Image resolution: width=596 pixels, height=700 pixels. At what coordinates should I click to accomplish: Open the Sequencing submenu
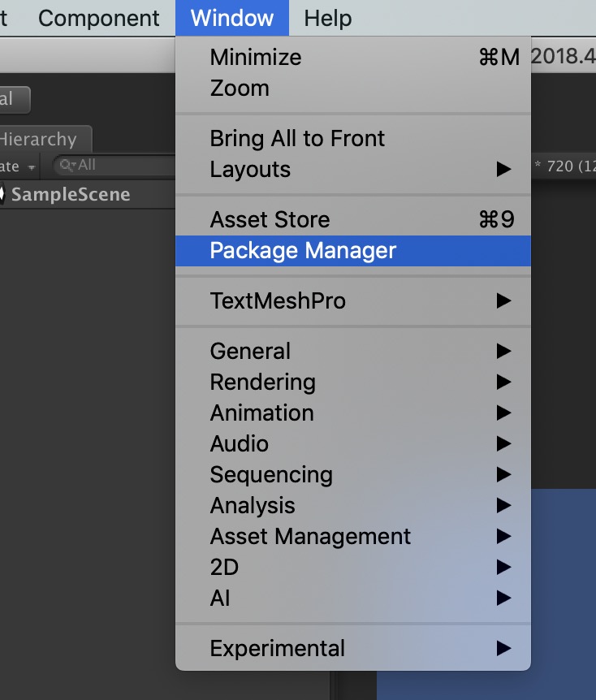[x=271, y=474]
